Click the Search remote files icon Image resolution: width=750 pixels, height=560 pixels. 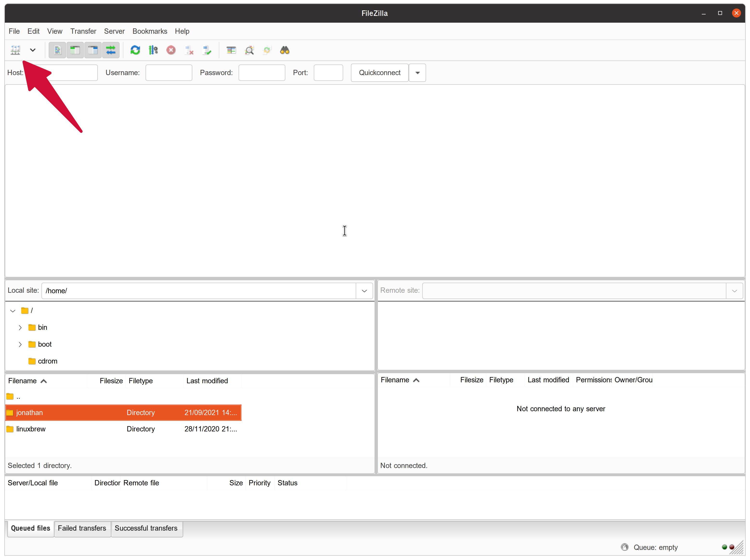coord(284,50)
